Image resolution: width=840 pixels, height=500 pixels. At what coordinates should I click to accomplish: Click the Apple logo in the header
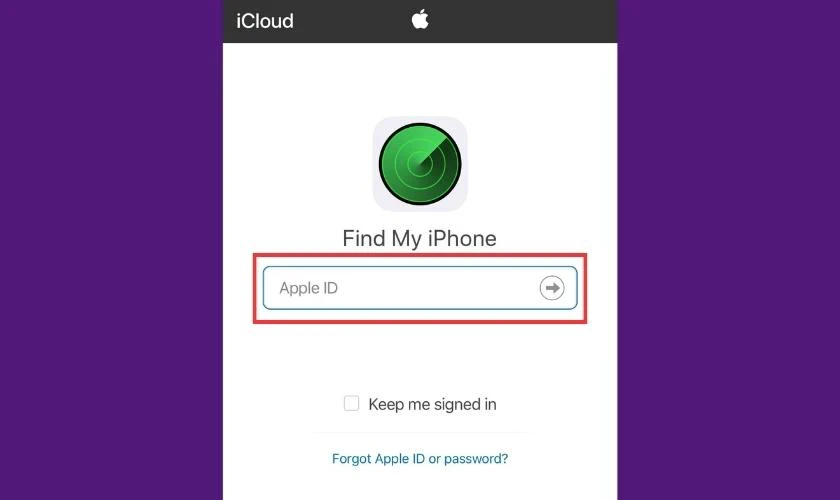coord(420,20)
